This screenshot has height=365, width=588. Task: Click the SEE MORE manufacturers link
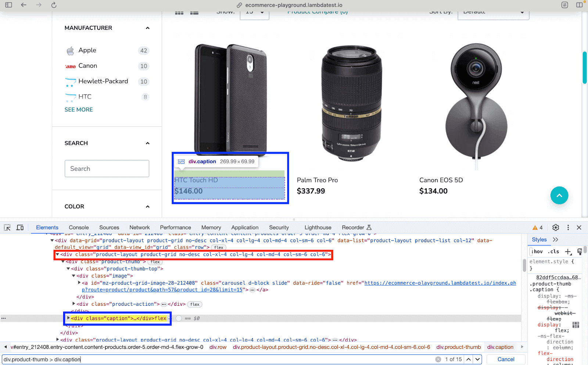click(78, 109)
